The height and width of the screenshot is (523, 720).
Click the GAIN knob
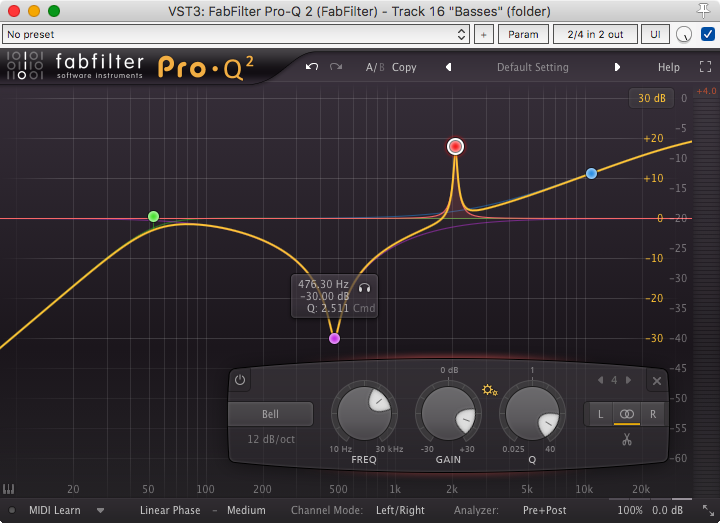click(448, 413)
